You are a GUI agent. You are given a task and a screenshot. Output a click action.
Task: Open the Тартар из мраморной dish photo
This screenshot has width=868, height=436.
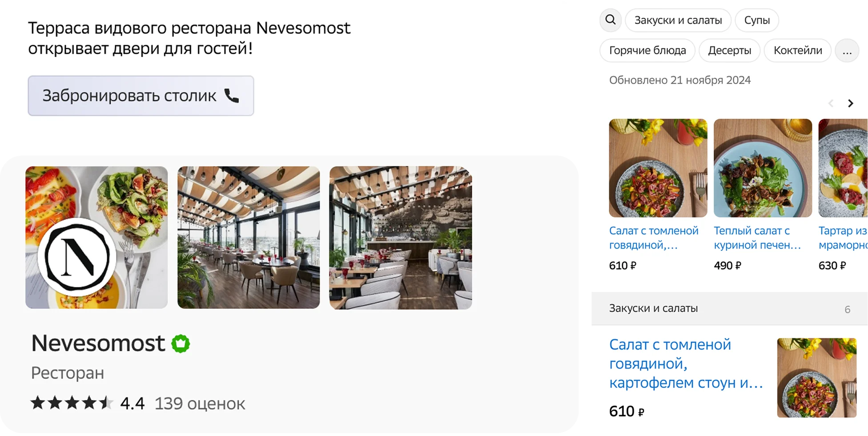[843, 168]
